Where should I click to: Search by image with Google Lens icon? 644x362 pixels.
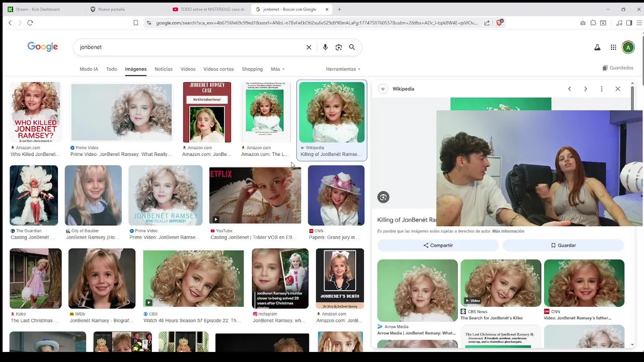click(339, 47)
